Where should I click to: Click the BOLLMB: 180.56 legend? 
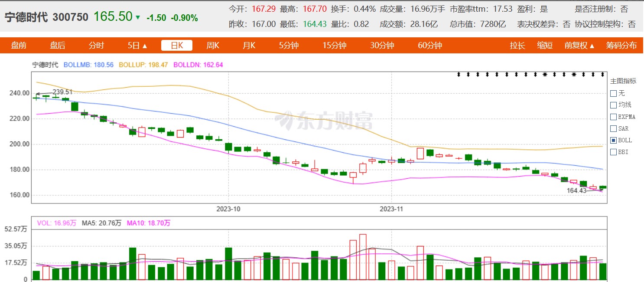(x=88, y=65)
